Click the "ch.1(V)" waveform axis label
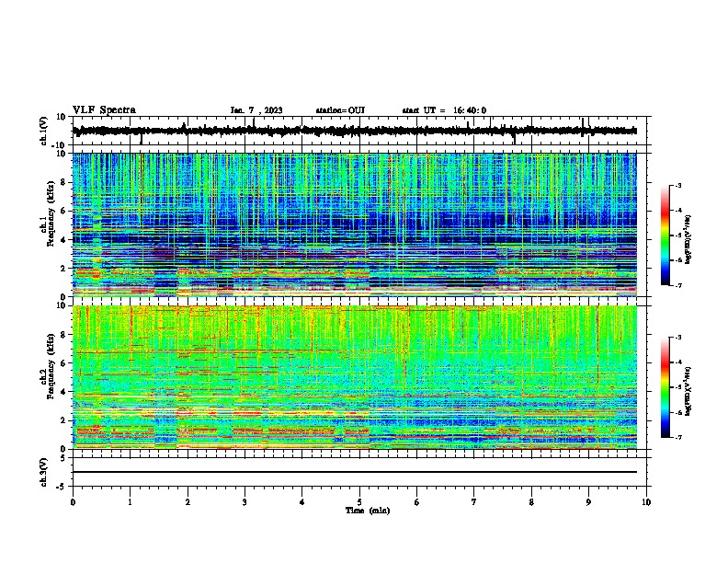 (44, 131)
